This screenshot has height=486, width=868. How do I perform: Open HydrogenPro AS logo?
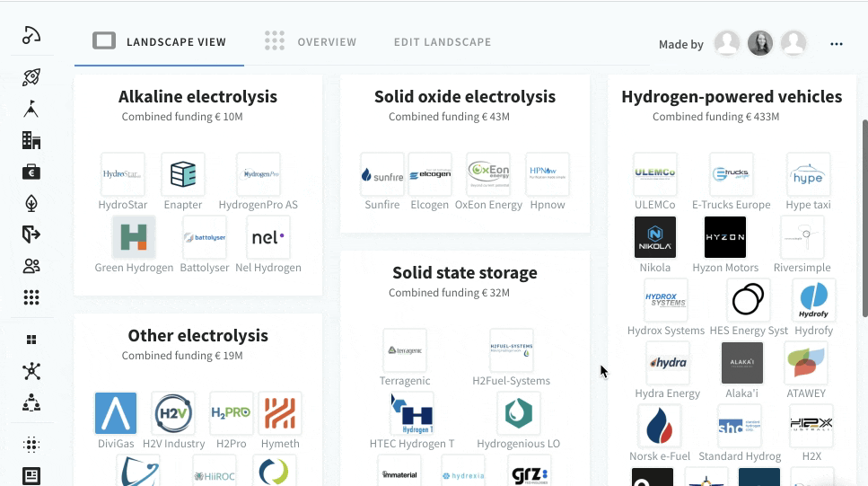(x=258, y=174)
